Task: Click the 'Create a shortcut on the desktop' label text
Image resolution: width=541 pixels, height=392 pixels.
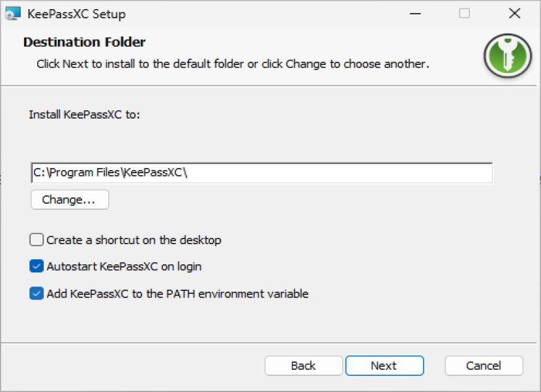Action: [134, 240]
